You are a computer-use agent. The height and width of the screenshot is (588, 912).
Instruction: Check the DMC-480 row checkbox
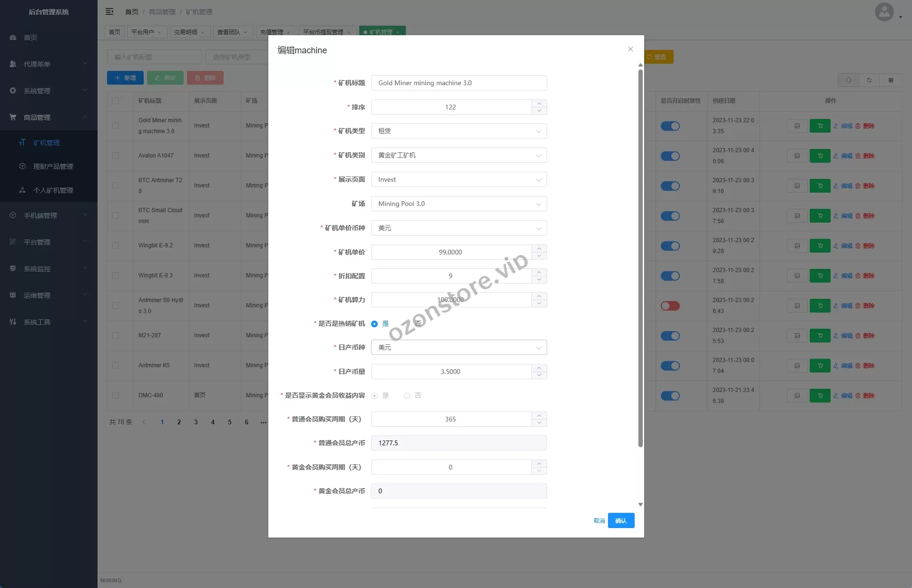coord(116,395)
